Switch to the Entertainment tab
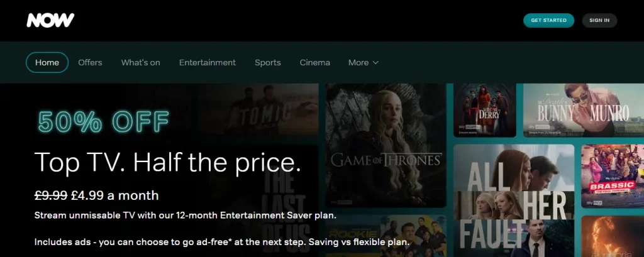 pos(208,62)
